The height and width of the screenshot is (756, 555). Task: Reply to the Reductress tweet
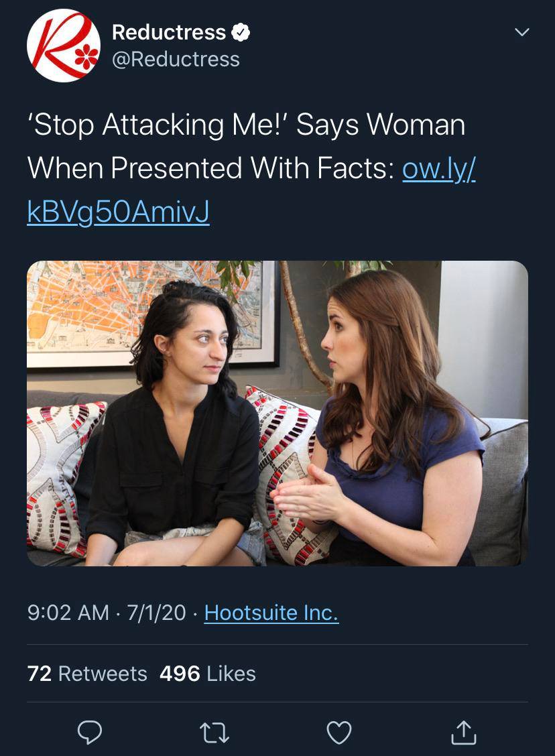89,733
